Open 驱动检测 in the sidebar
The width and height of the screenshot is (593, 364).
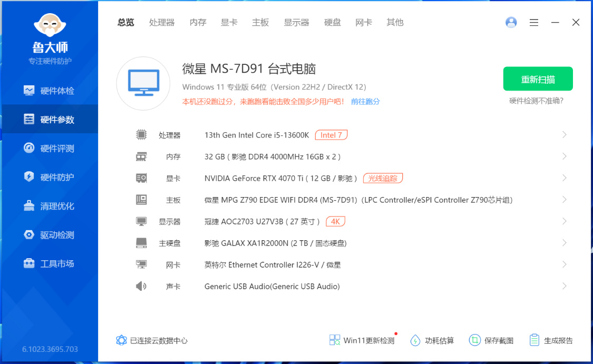click(x=50, y=235)
